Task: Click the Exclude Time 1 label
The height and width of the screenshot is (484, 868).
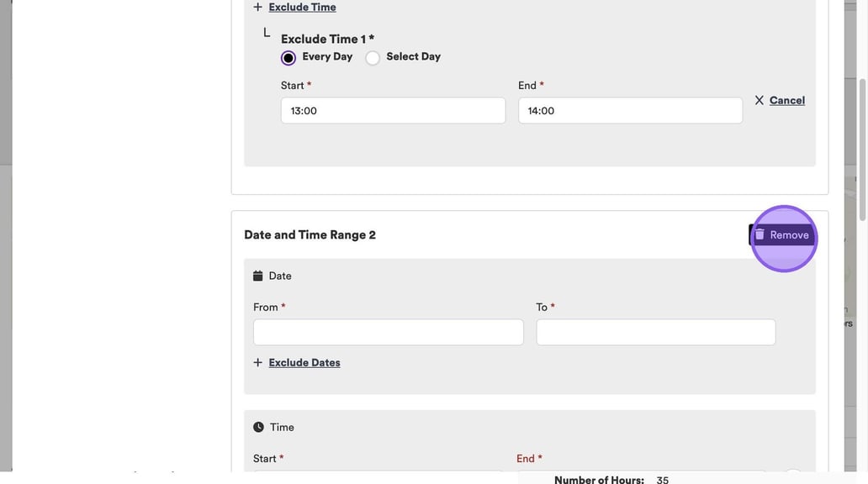Action: tap(327, 39)
